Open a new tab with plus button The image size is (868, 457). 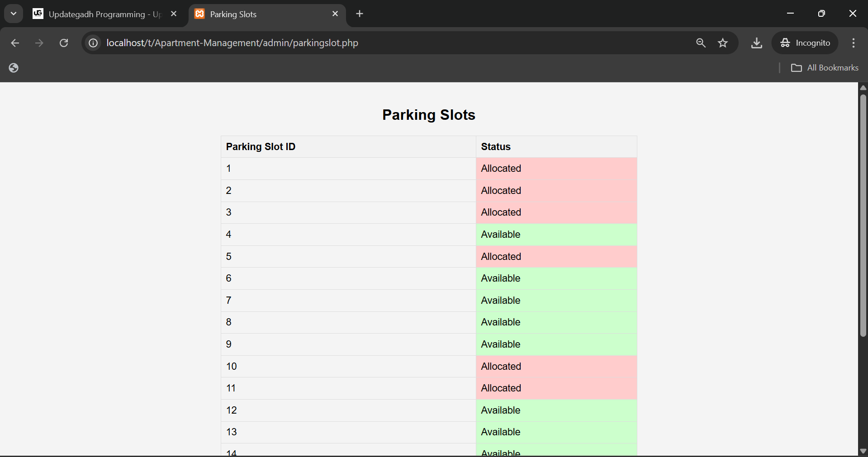click(x=360, y=14)
